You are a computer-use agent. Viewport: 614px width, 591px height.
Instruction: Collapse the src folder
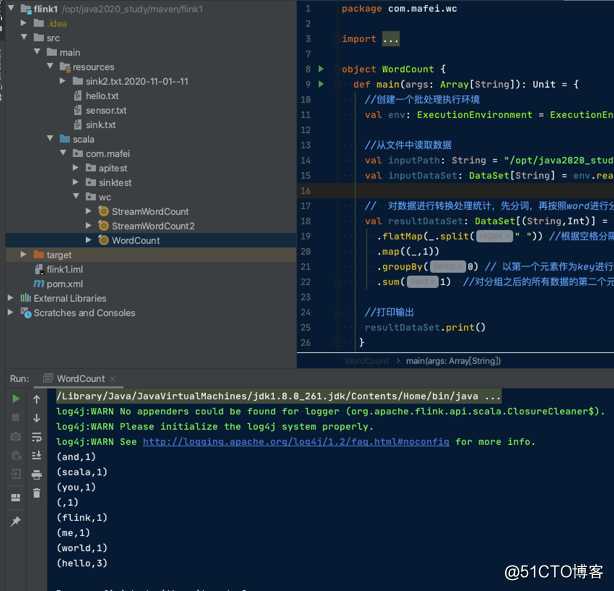24,37
